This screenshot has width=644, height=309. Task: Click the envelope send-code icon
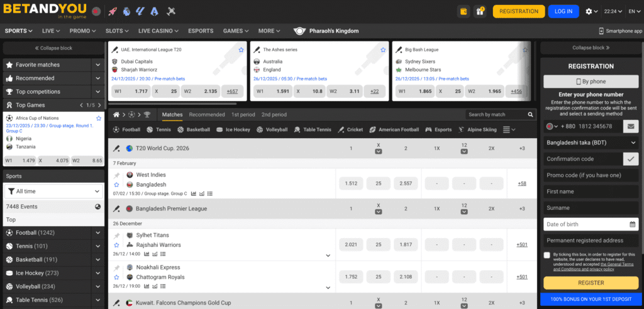(x=631, y=126)
